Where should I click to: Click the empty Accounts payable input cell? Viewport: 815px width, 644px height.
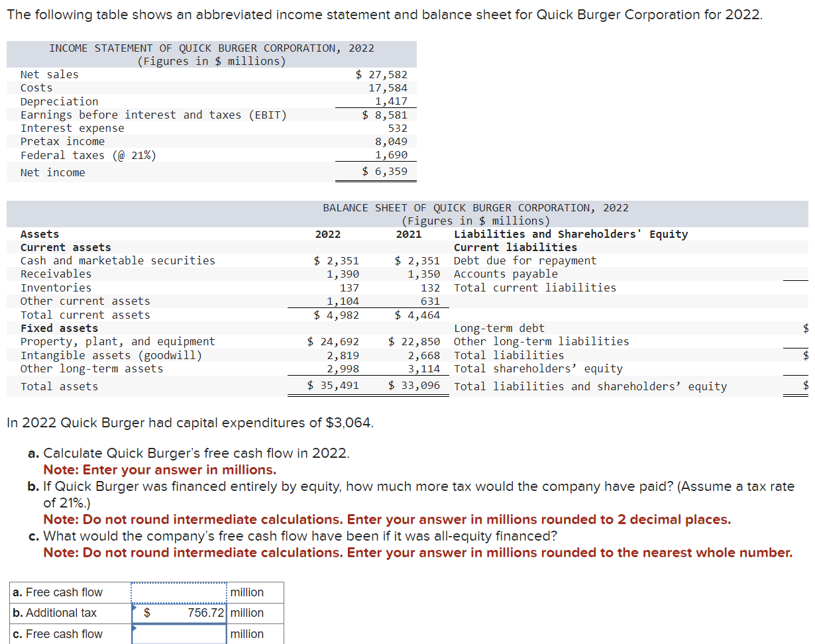tap(804, 274)
